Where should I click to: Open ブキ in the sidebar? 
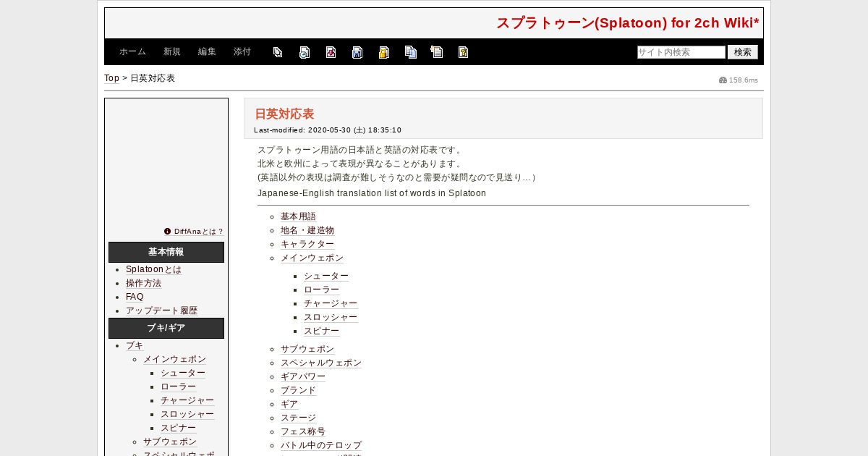pyautogui.click(x=135, y=346)
